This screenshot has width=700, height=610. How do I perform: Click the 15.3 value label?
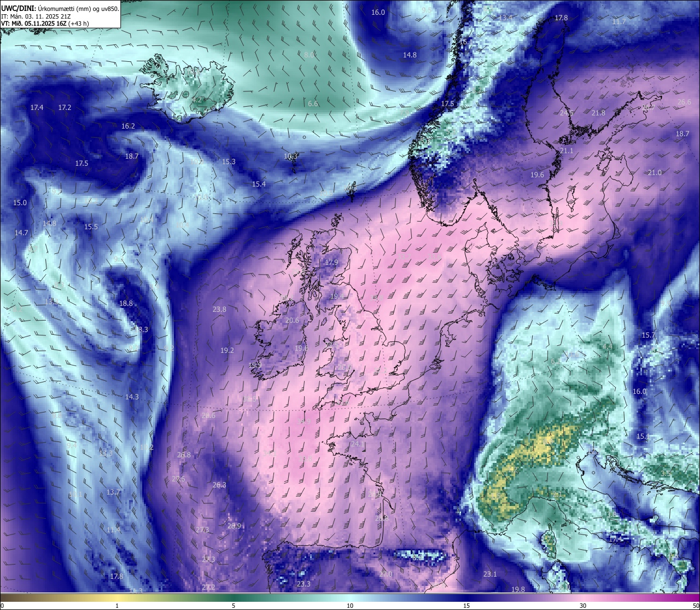[x=229, y=161]
